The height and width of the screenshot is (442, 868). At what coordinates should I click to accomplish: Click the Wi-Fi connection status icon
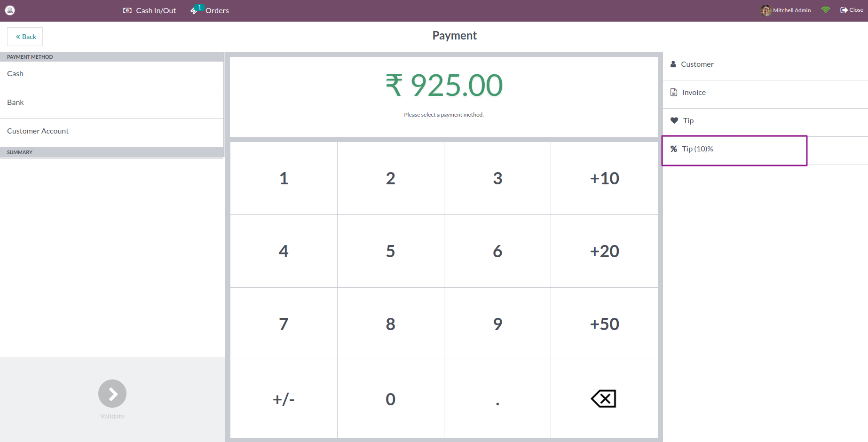coord(825,10)
